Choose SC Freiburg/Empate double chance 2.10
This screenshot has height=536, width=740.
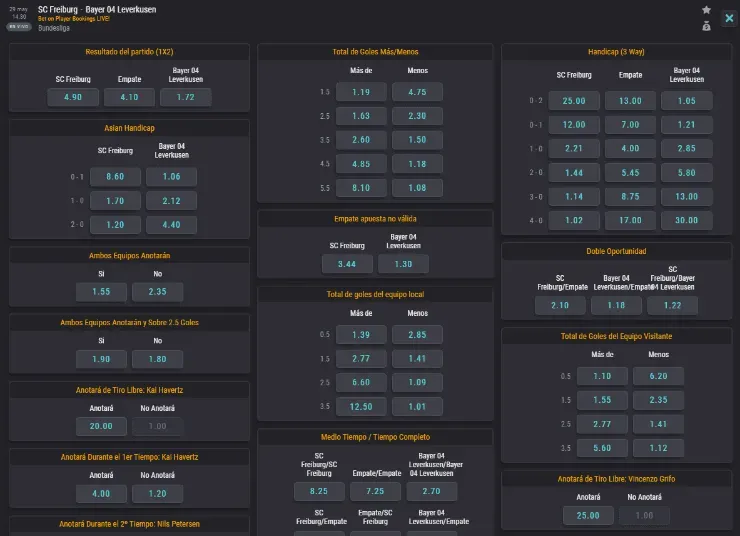[x=560, y=306]
